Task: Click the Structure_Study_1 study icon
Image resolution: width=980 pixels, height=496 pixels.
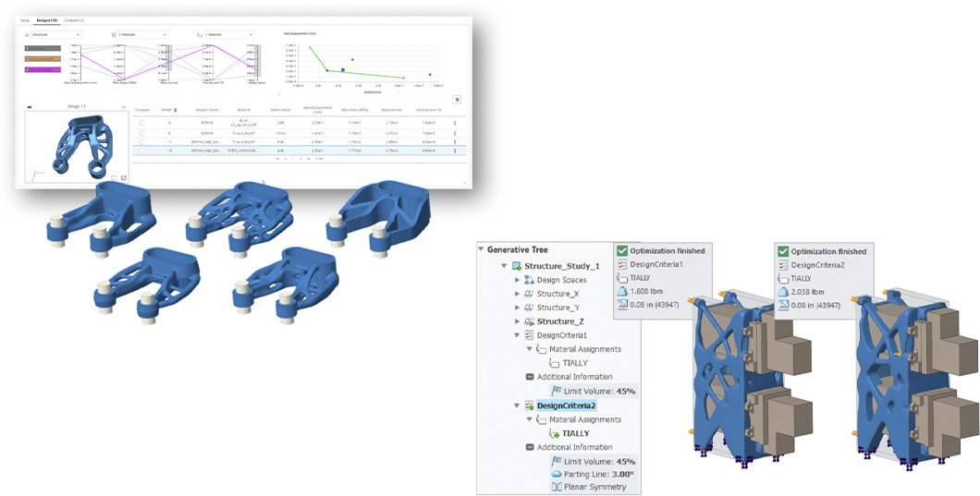Action: click(515, 266)
